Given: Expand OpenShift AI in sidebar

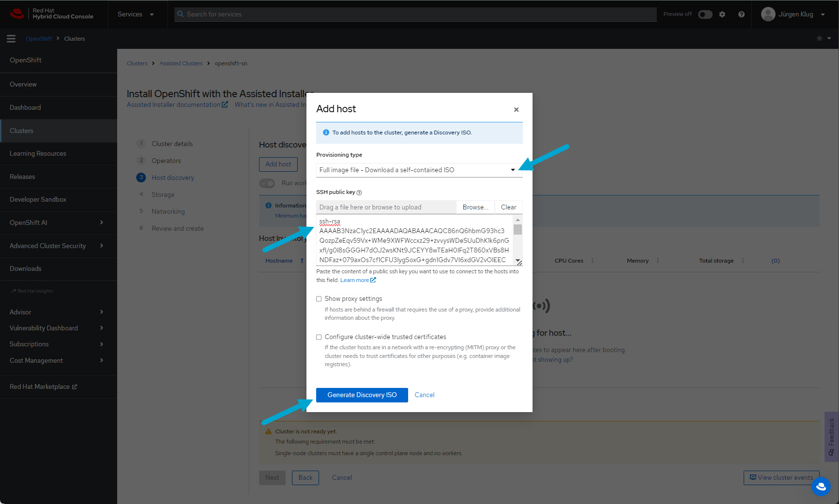Looking at the screenshot, I should pos(58,222).
